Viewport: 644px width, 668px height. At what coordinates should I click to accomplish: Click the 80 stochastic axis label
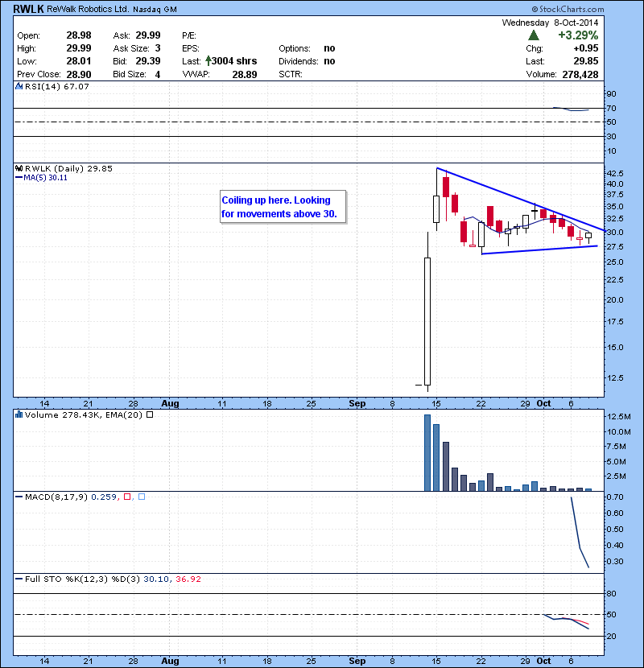pyautogui.click(x=612, y=593)
